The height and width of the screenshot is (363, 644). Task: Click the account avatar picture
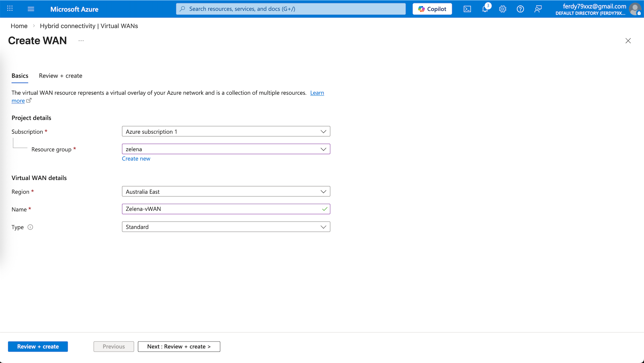635,9
